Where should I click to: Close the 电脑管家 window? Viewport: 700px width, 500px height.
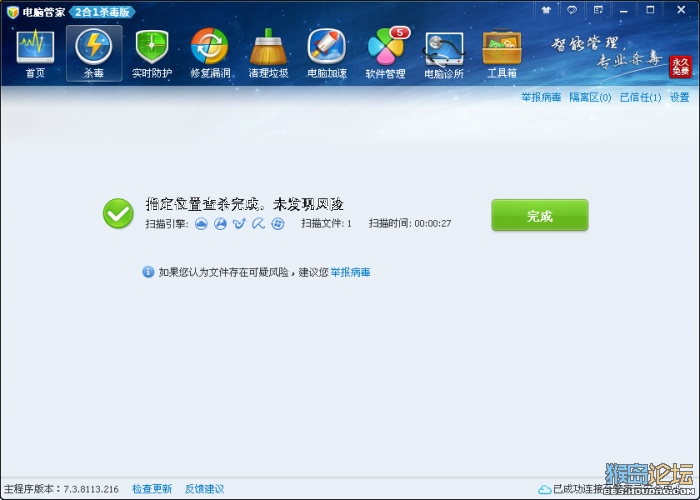(x=681, y=10)
